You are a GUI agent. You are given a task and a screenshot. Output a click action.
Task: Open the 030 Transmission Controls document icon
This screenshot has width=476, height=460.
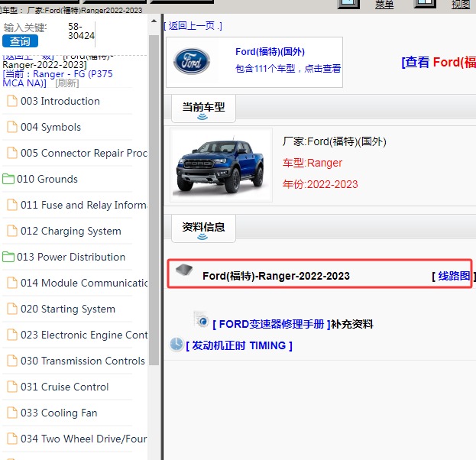pos(12,361)
